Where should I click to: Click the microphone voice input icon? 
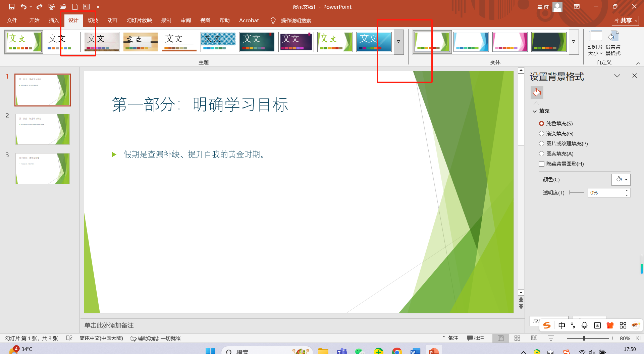pyautogui.click(x=585, y=325)
